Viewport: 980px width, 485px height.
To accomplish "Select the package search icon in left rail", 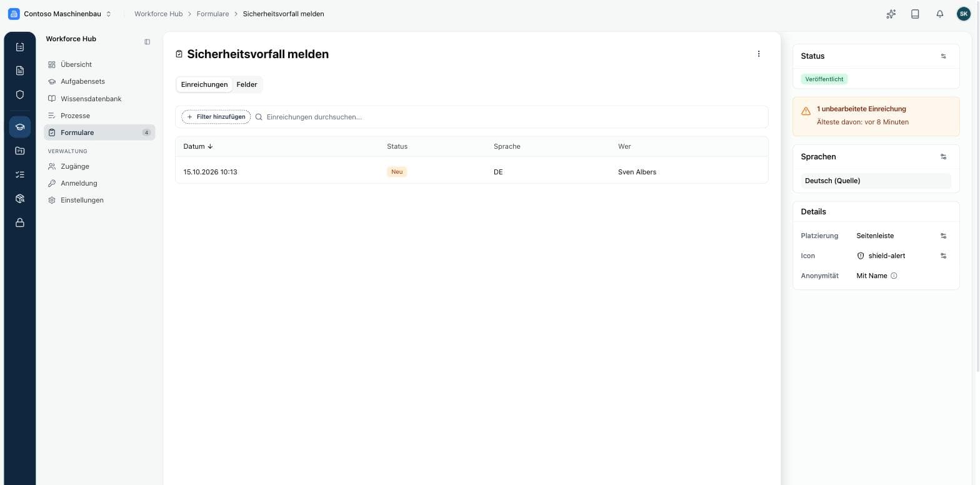I will coord(20,199).
